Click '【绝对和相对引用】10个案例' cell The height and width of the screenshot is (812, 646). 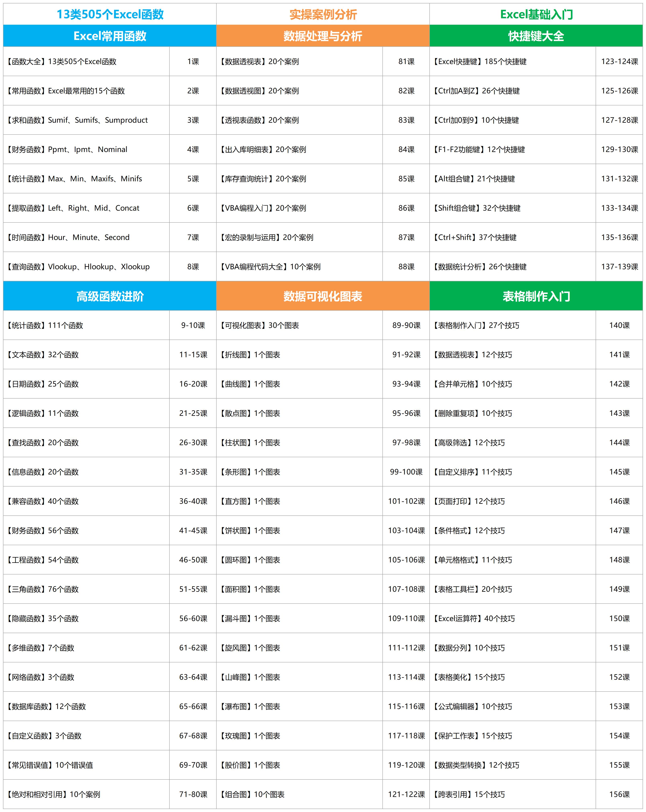[x=87, y=794]
